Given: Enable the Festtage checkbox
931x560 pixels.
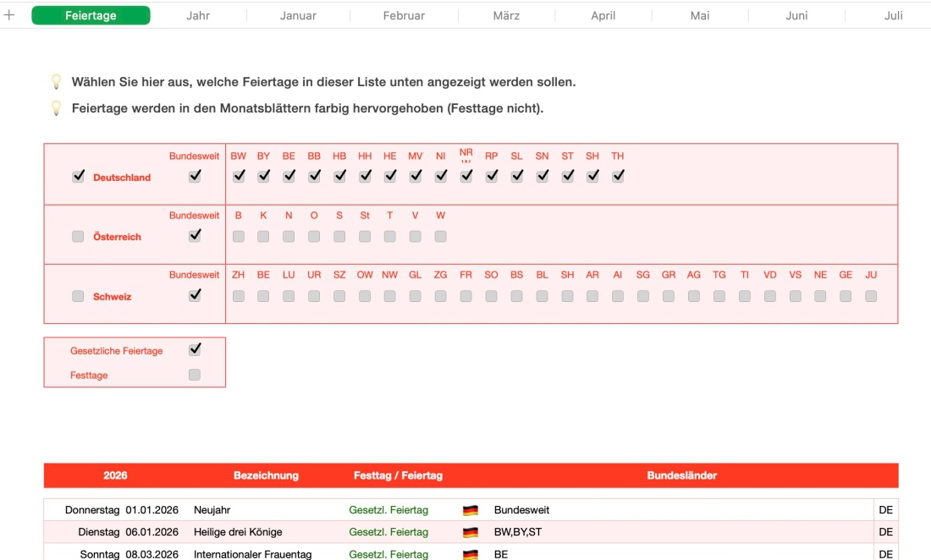Looking at the screenshot, I should [x=194, y=375].
